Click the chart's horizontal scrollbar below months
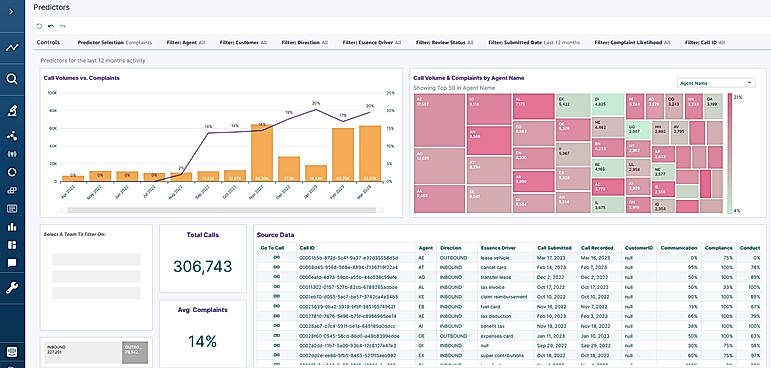This screenshot has height=368, width=771. 222,210
